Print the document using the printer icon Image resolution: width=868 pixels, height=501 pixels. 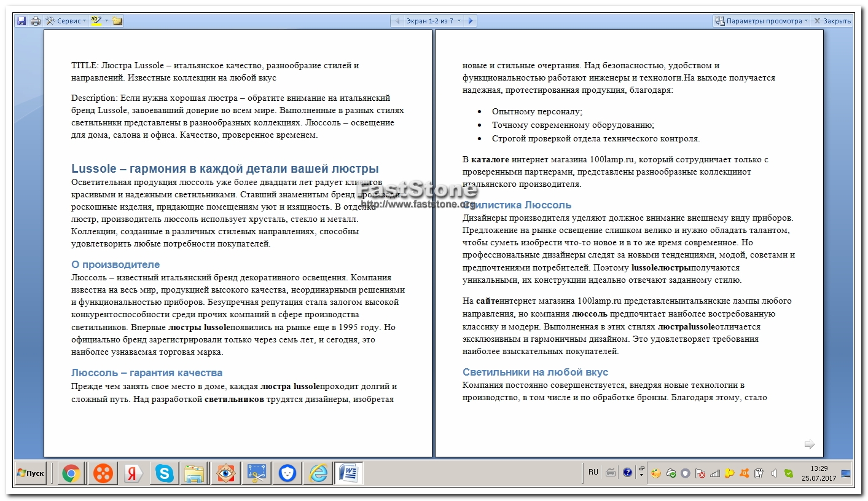36,21
